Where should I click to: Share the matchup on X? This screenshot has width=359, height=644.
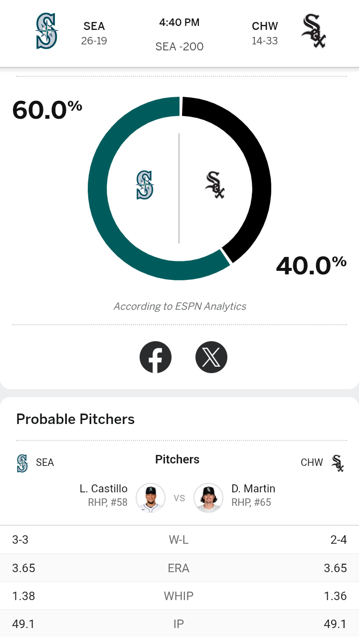tap(211, 357)
